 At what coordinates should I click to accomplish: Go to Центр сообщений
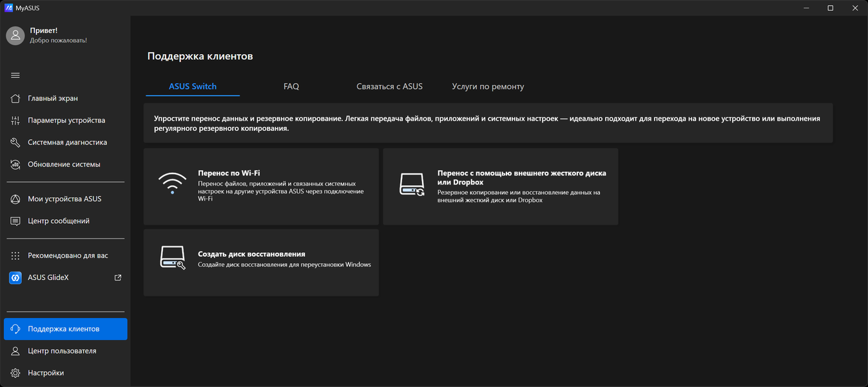pos(65,221)
